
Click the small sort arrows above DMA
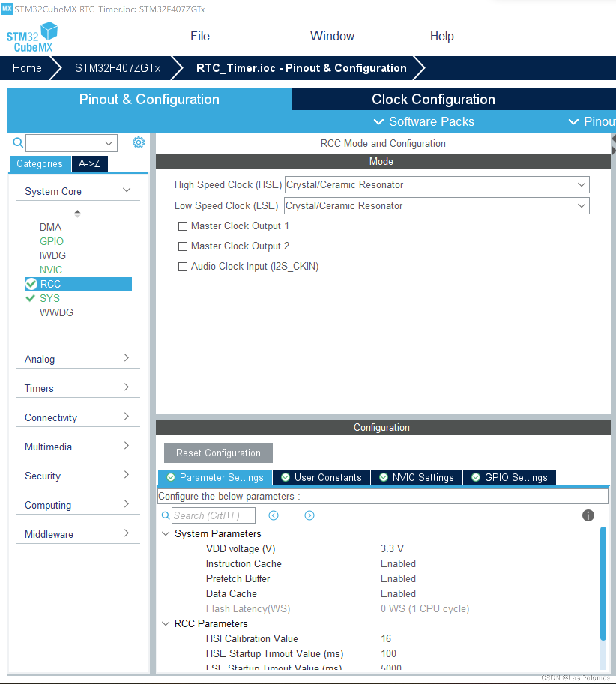tap(77, 214)
